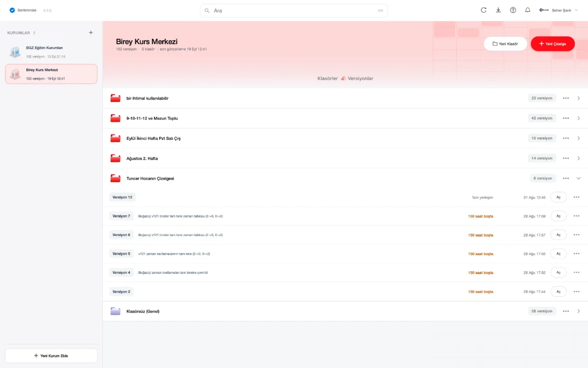Click the refresh icon in the top bar
Viewport: 588px width, 368px height.
coord(484,10)
